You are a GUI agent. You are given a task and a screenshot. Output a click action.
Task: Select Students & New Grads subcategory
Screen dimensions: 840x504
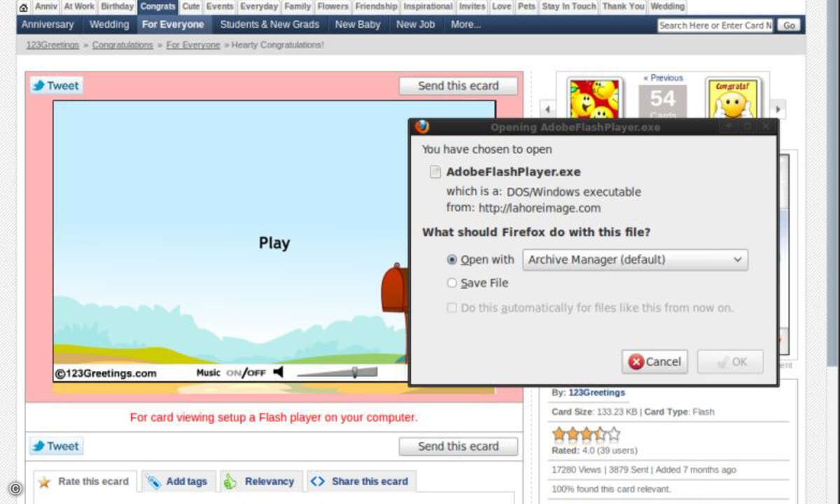(269, 24)
